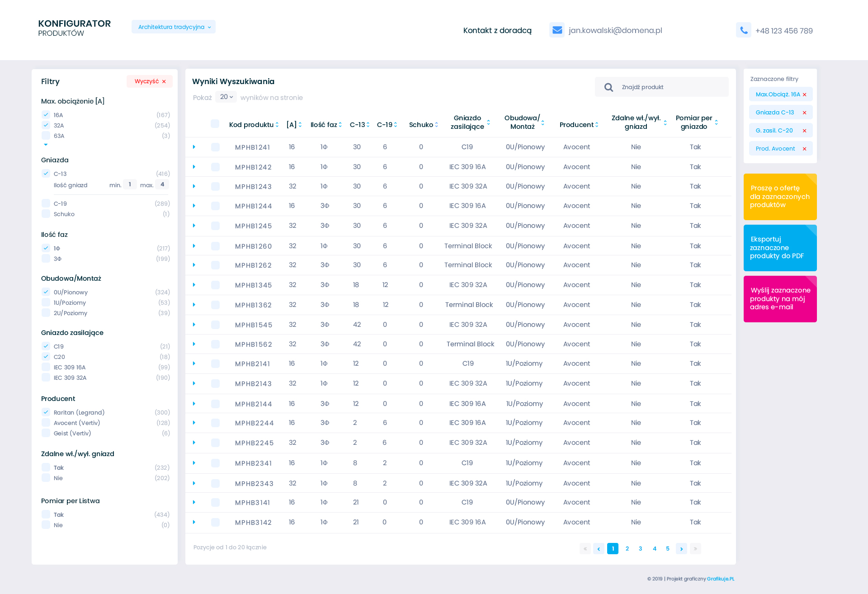Screen dimensions: 868x594
Task: Click the search magnifier icon
Action: pyautogui.click(x=609, y=87)
